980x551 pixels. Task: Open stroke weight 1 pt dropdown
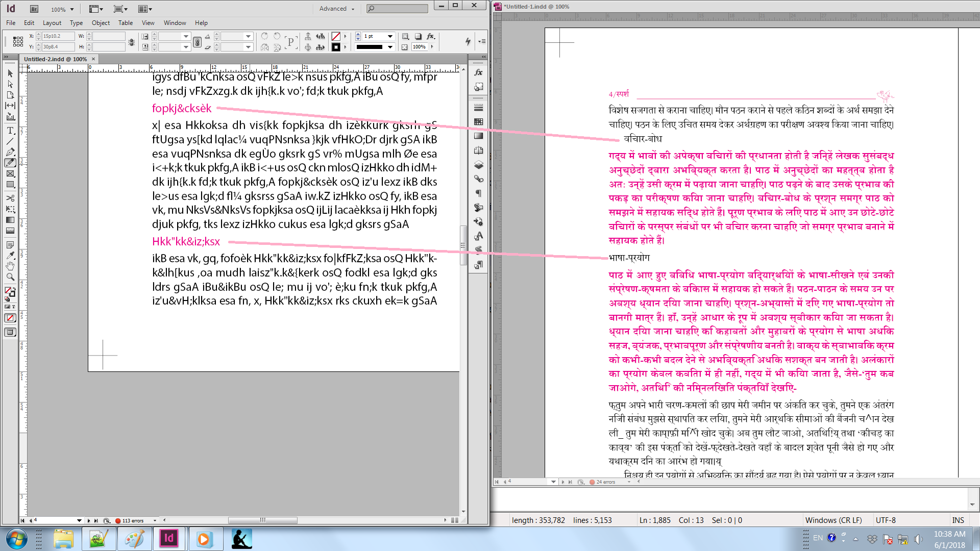pos(390,36)
